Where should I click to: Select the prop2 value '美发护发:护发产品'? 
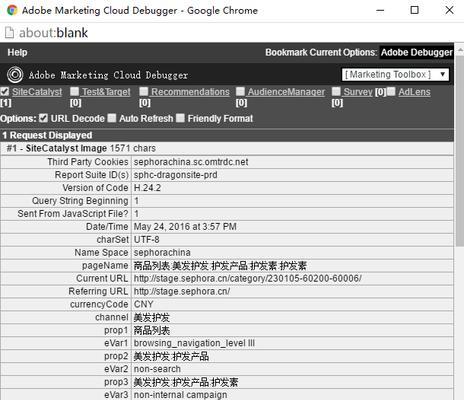pyautogui.click(x=171, y=356)
